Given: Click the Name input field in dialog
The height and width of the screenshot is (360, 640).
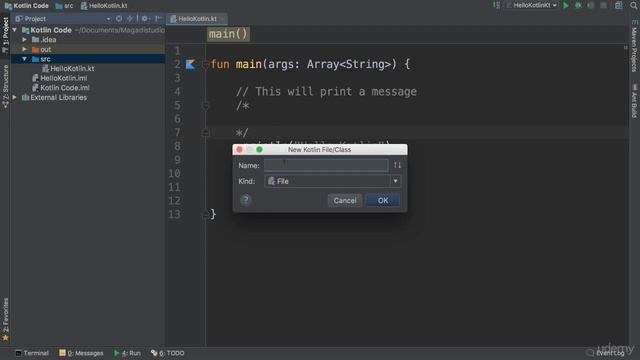Looking at the screenshot, I should point(326,165).
